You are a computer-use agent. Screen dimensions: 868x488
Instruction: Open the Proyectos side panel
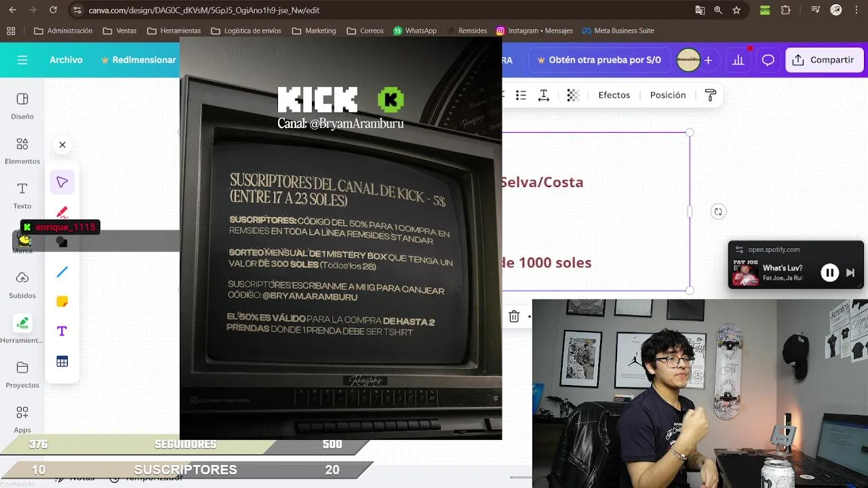click(22, 375)
